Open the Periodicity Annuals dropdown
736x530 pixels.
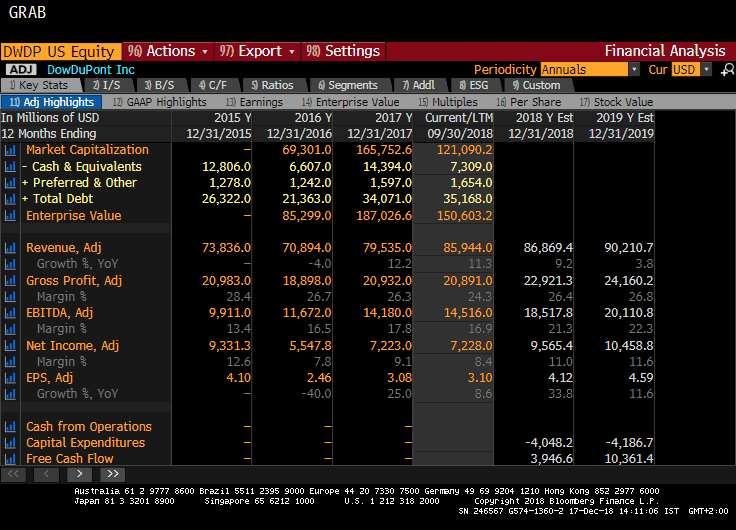[x=634, y=70]
